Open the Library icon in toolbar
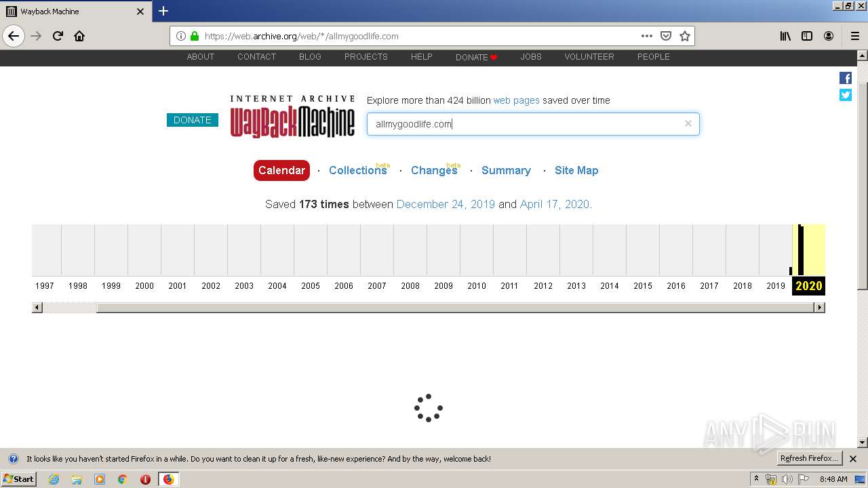The width and height of the screenshot is (868, 488). tap(785, 36)
